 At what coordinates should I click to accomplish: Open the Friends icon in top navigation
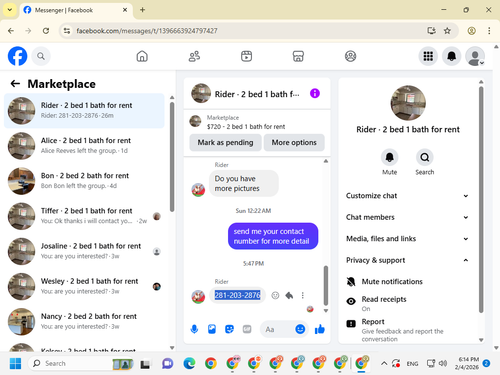pos(194,56)
